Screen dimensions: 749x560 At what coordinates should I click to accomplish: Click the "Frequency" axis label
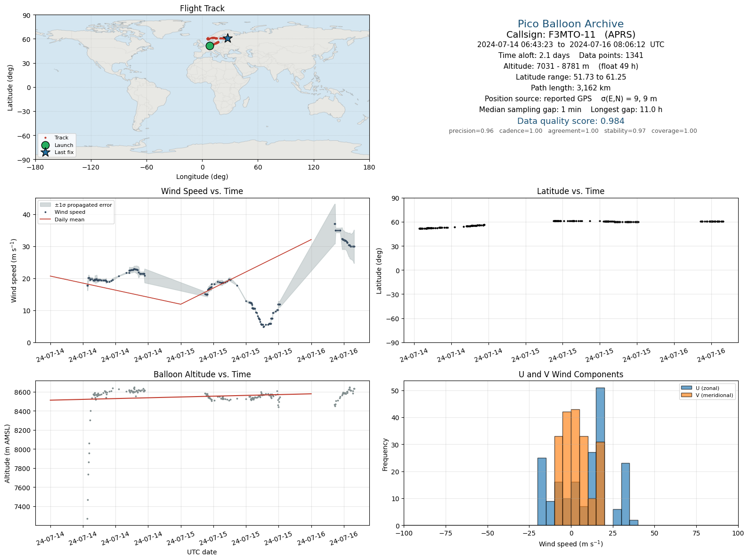(385, 454)
